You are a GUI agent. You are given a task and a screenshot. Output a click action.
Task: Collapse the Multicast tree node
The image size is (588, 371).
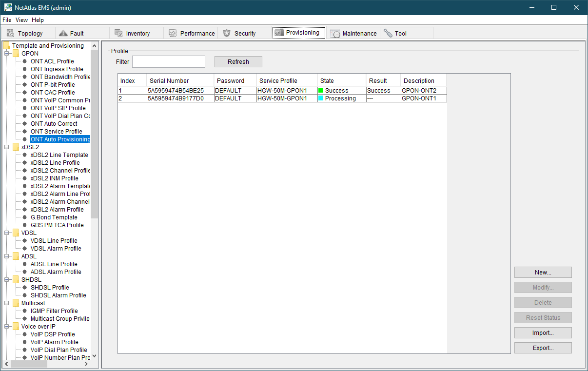point(7,303)
